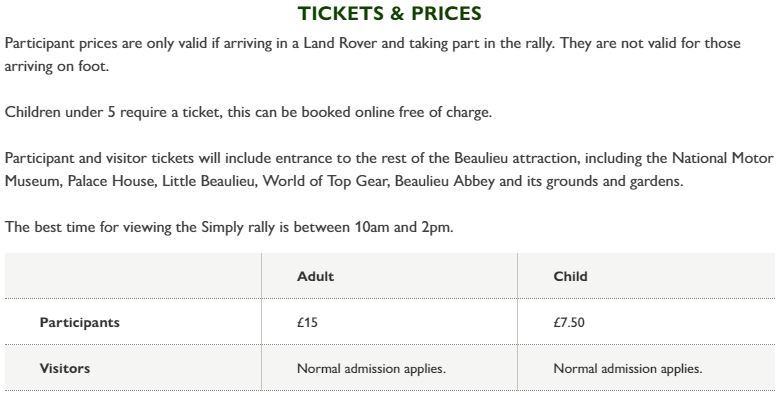The image size is (779, 395).
Task: Click the best viewing time sentence
Action: tap(229, 228)
